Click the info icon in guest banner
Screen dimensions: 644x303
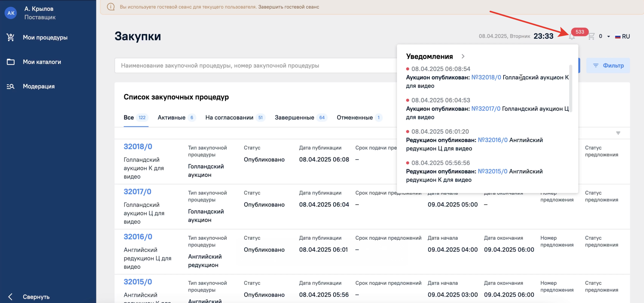coord(111,7)
